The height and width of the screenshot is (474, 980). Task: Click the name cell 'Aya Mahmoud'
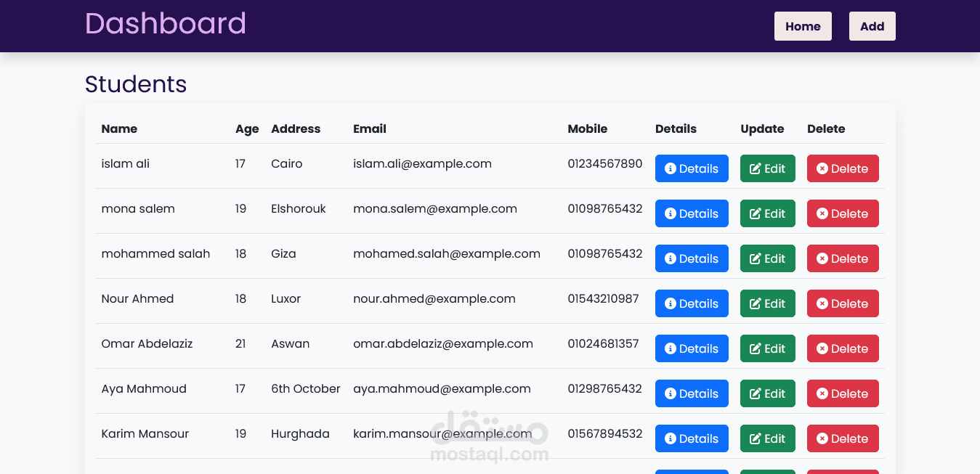(x=144, y=389)
